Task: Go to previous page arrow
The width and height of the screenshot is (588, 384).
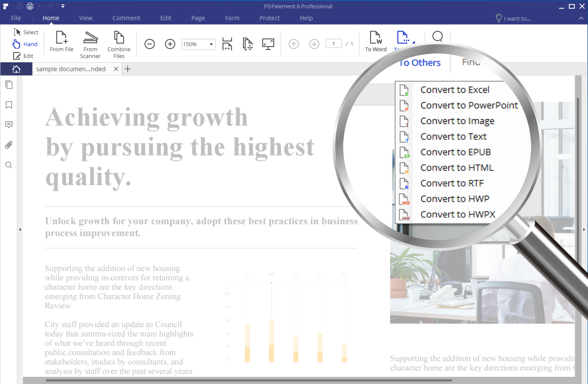Action: point(294,44)
